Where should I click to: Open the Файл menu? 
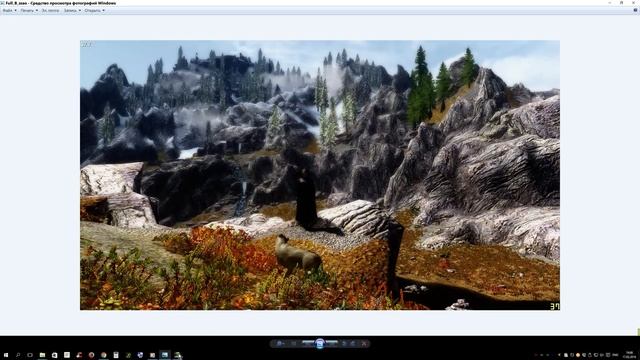[x=9, y=11]
